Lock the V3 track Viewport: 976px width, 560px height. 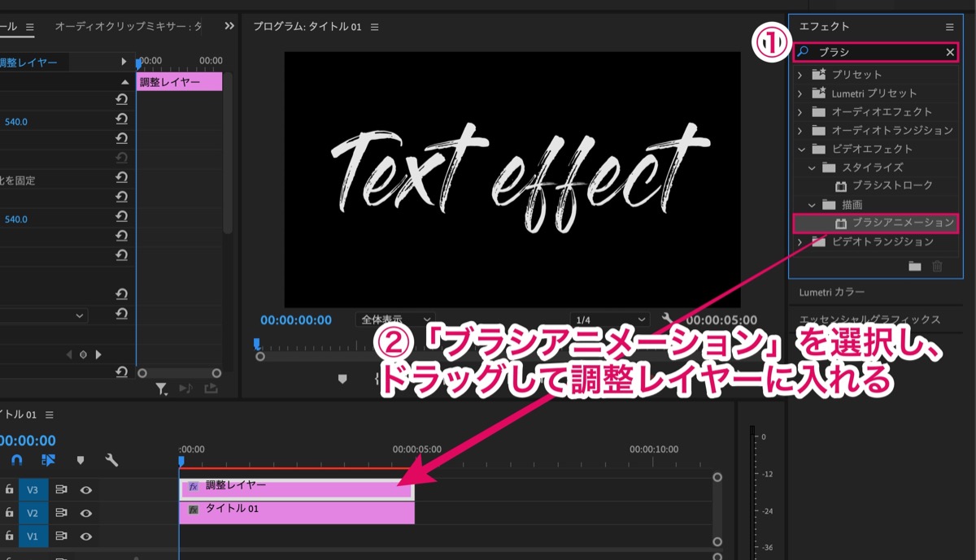coord(10,490)
